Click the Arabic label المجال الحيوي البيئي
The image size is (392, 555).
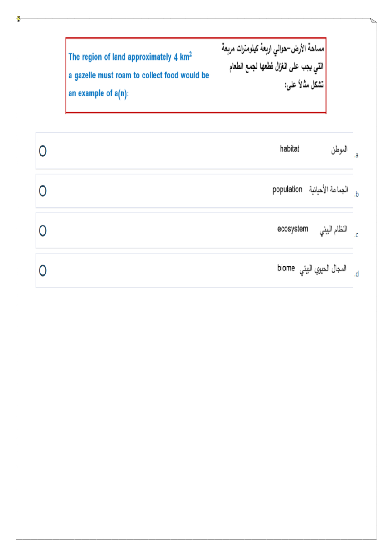coord(323,269)
